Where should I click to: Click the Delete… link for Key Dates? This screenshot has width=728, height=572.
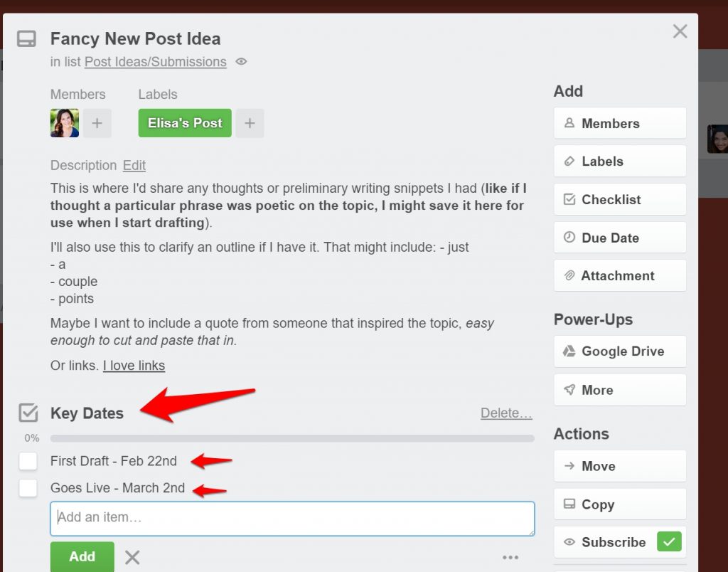(x=506, y=413)
